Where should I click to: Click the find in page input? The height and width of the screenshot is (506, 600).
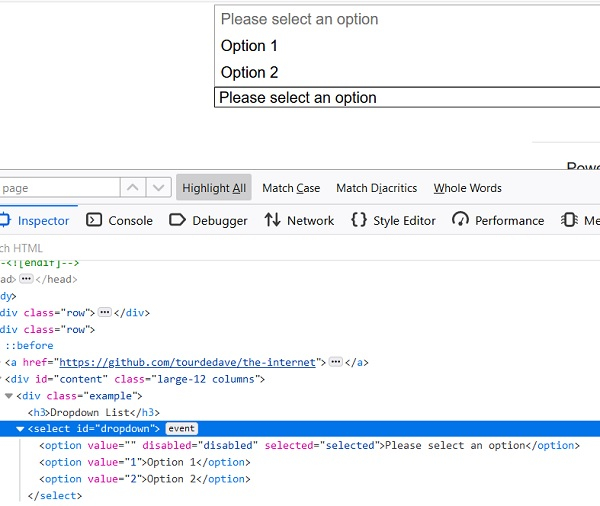(x=55, y=188)
